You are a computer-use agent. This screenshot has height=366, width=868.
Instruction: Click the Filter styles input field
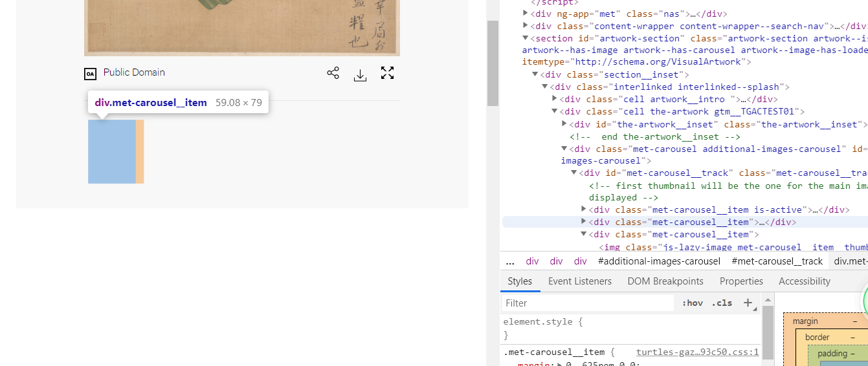coord(589,303)
